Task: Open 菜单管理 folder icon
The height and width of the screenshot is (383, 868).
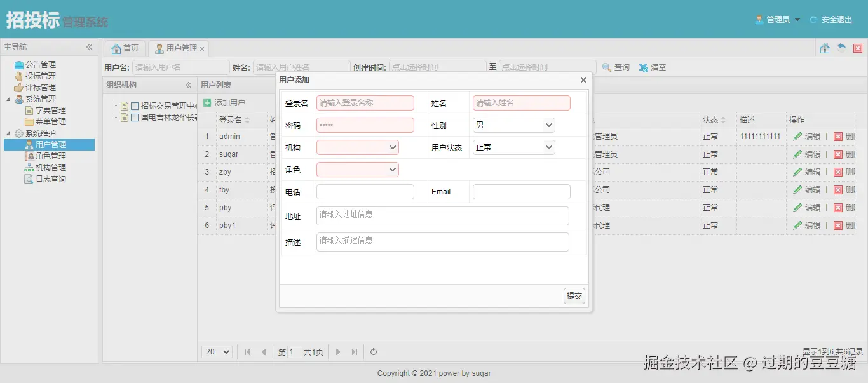Action: click(29, 122)
